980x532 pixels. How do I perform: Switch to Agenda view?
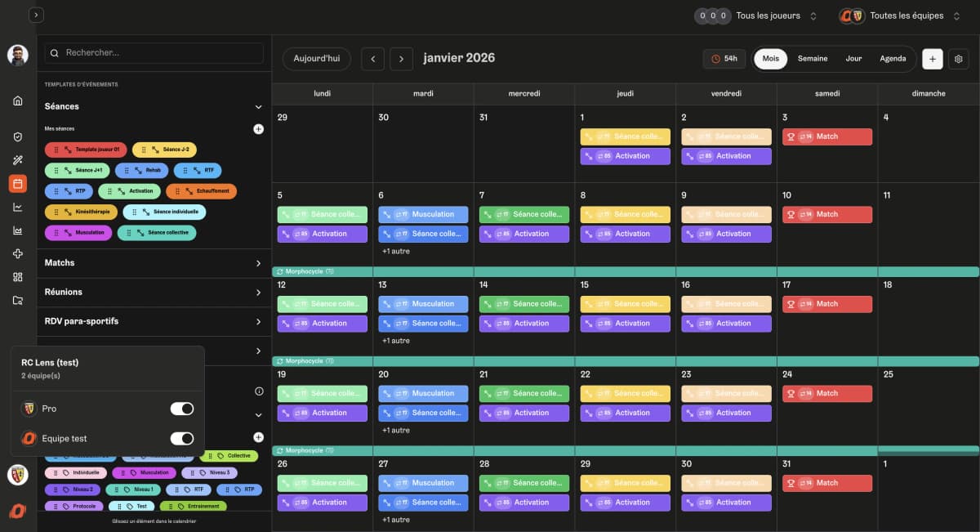[893, 59]
